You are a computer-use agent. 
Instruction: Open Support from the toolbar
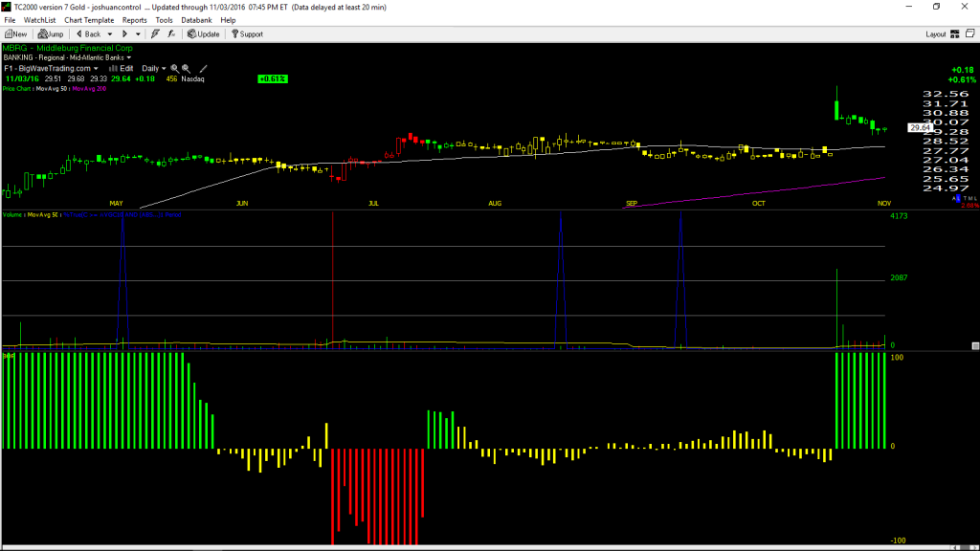point(248,34)
